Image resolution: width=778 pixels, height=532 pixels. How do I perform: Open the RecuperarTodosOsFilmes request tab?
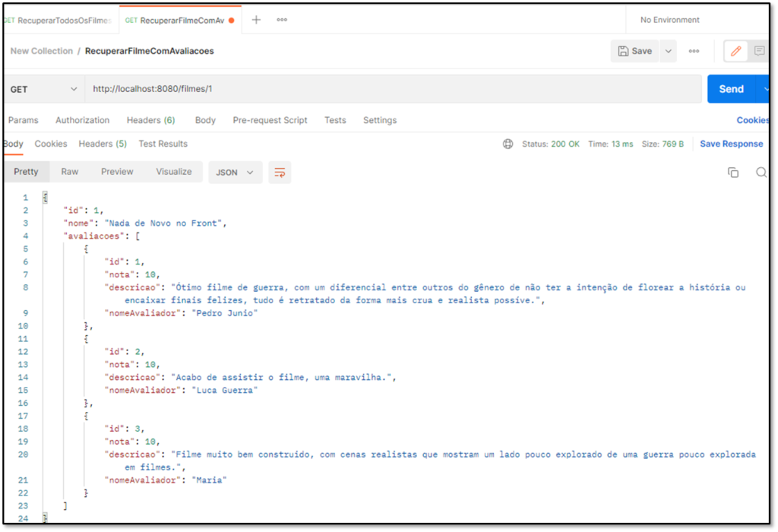pyautogui.click(x=59, y=21)
